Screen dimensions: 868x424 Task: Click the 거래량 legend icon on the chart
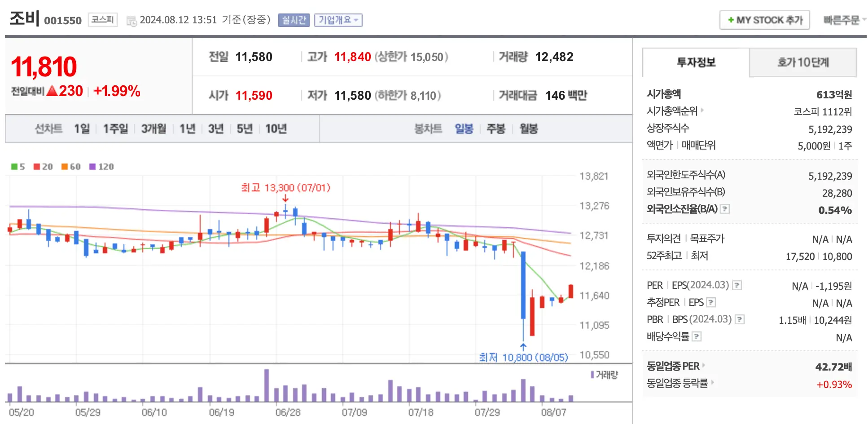click(592, 374)
